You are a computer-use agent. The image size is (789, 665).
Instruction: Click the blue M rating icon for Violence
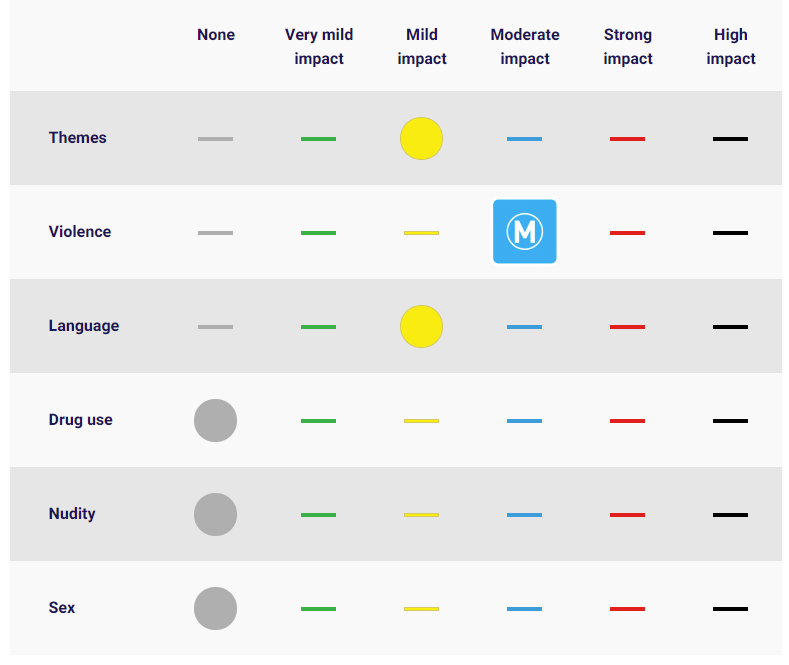tap(524, 231)
